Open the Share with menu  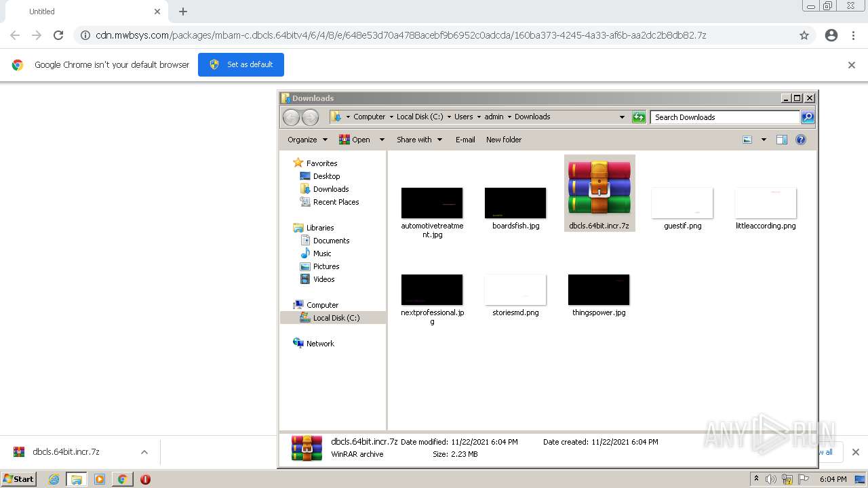pos(419,140)
